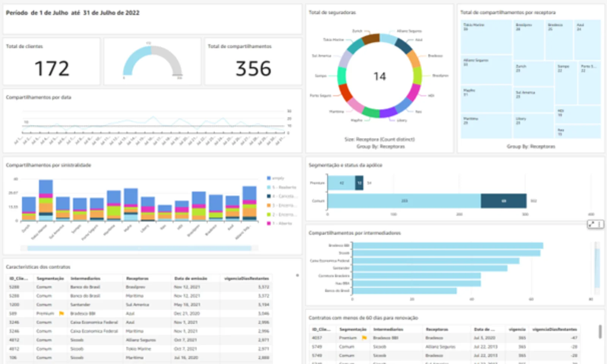The image size is (607, 364).
Task: Click the dark Comum bar segment
Action: point(503,201)
